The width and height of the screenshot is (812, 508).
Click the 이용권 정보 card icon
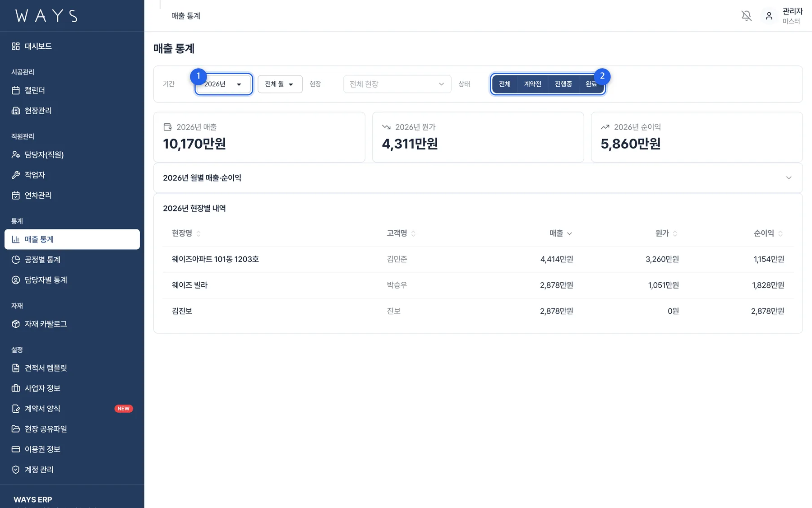(x=16, y=449)
